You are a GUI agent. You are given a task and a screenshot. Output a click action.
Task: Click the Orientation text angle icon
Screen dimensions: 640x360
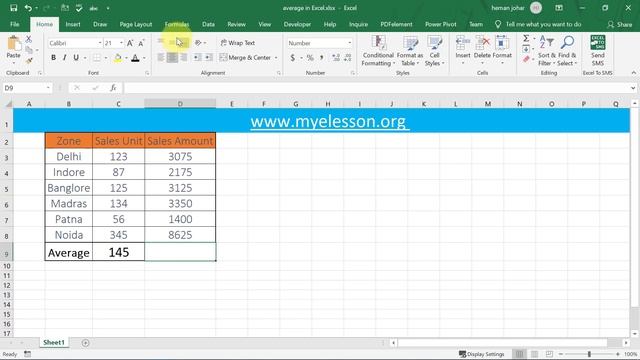[198, 42]
